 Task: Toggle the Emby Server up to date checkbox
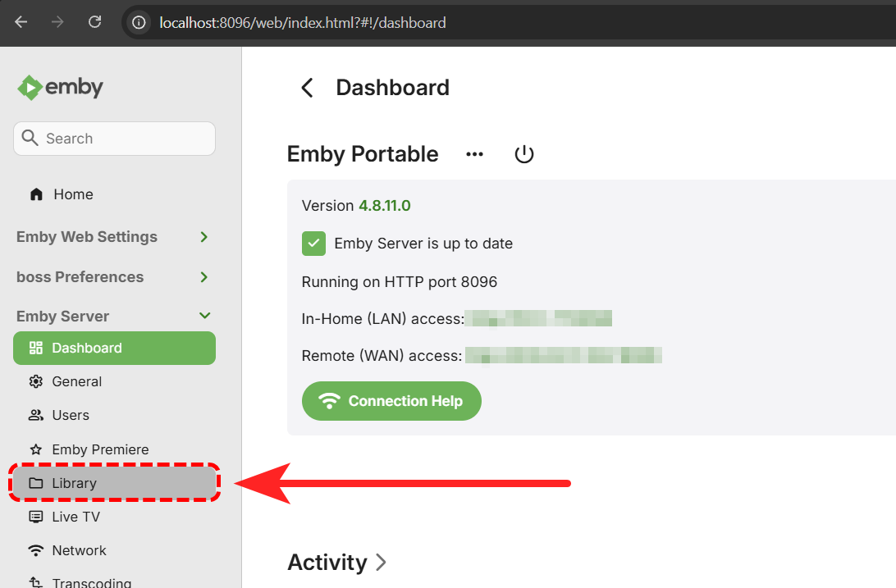click(x=313, y=243)
